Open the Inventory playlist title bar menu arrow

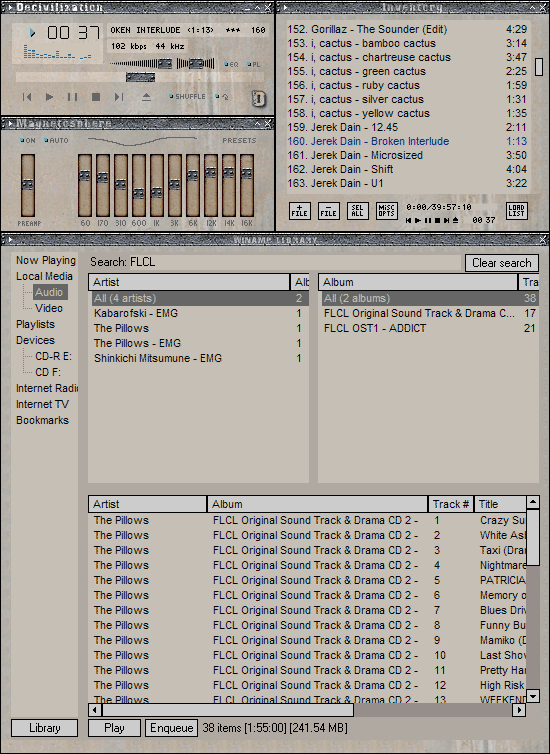click(x=286, y=7)
